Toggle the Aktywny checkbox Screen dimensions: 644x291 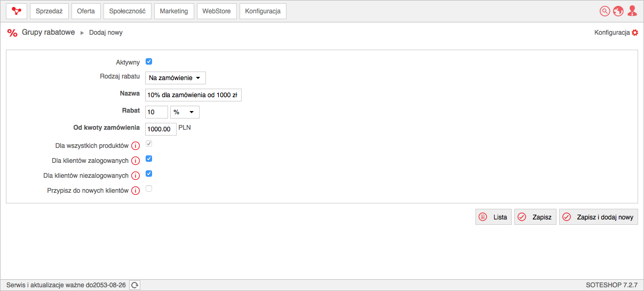[149, 61]
